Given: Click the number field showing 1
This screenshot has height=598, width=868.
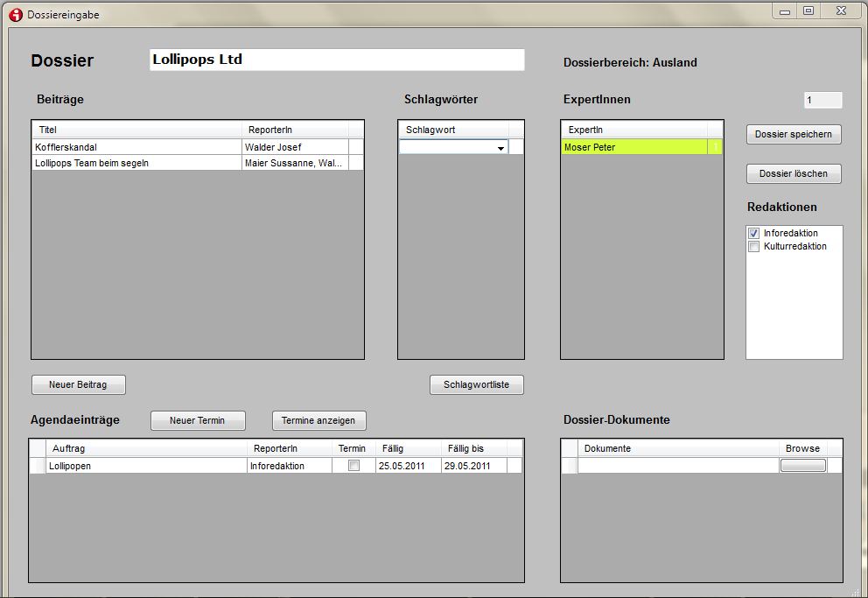Looking at the screenshot, I should click(822, 100).
